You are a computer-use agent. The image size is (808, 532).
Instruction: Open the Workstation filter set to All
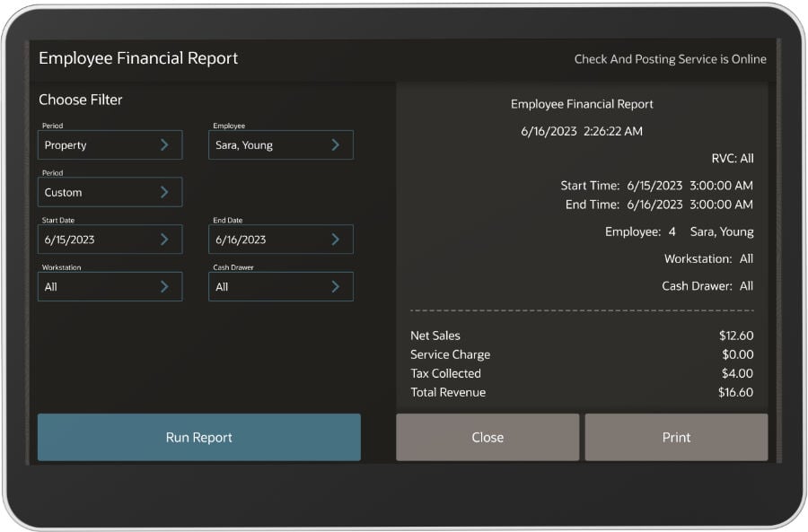[x=110, y=286]
